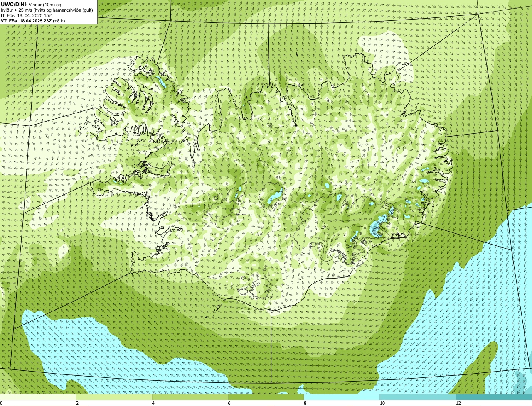Click the scale label "0"

[x=1, y=403]
